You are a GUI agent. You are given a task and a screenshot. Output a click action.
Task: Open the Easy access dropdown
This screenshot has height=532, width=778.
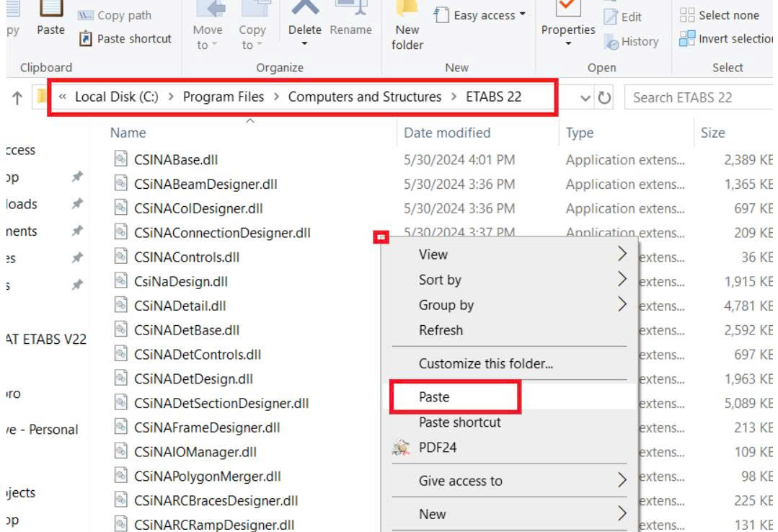[x=479, y=15]
